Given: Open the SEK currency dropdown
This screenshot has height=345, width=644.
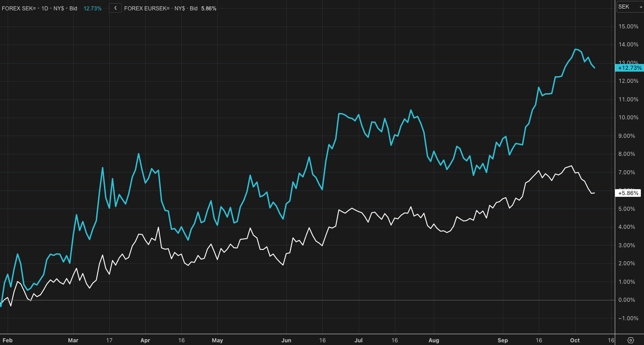Looking at the screenshot, I should click(x=630, y=7).
